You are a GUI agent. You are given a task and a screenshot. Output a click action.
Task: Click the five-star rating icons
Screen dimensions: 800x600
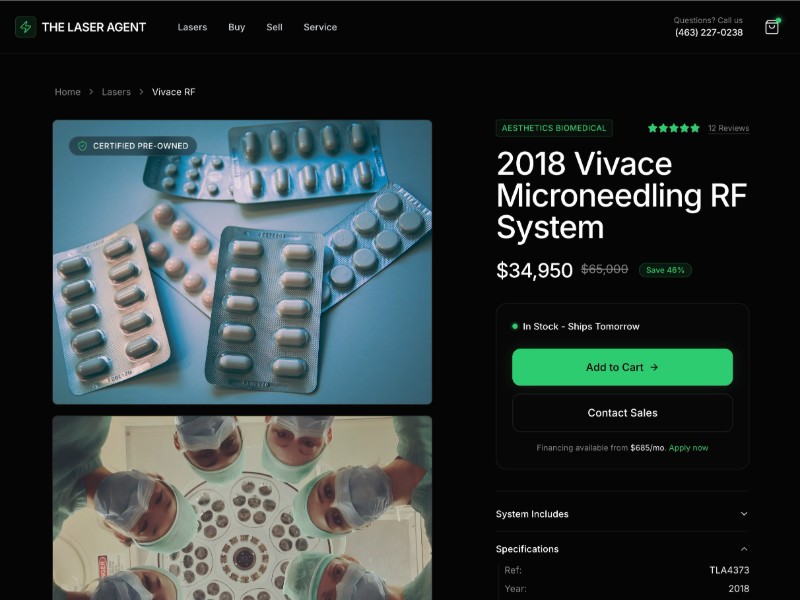[673, 128]
